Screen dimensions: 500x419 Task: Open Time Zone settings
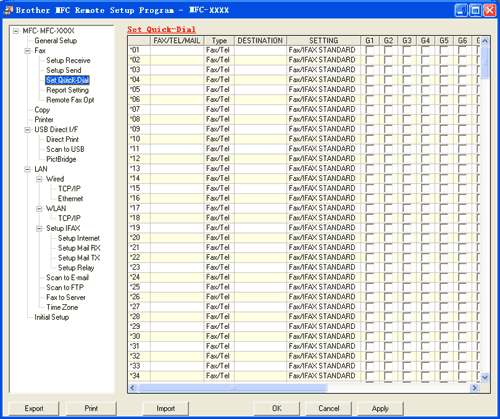point(62,307)
